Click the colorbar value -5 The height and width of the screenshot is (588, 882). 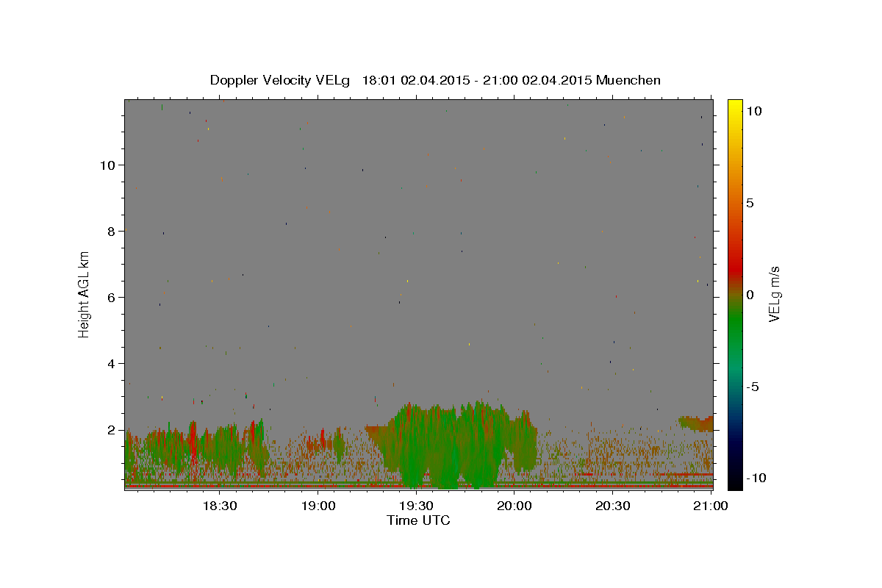tap(752, 387)
